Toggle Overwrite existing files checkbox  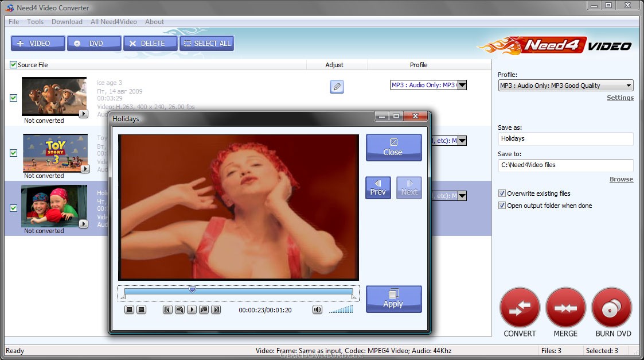tap(502, 193)
